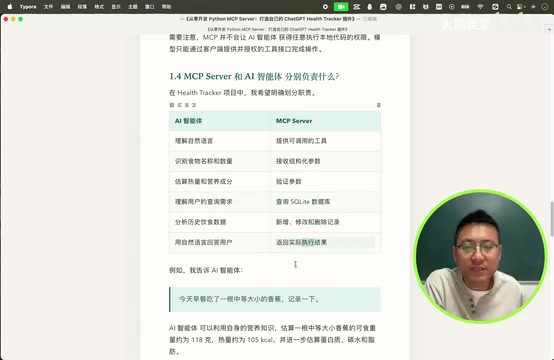Open the 帮助 menu
Viewport: 554px width, 360px height.
tap(166, 7)
